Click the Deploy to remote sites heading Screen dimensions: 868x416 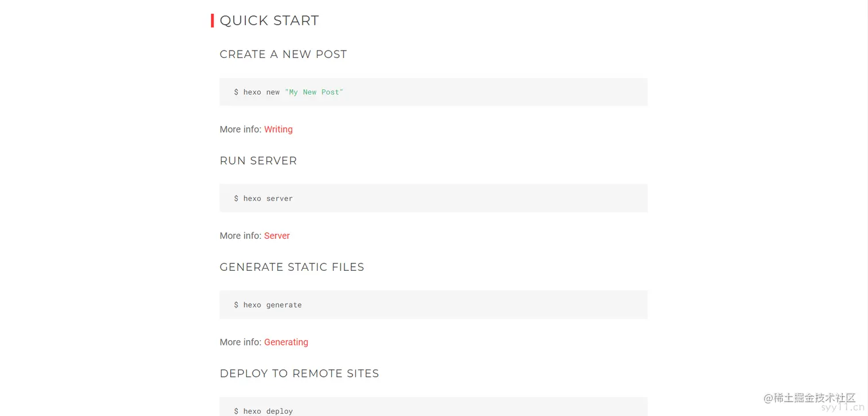pyautogui.click(x=299, y=374)
